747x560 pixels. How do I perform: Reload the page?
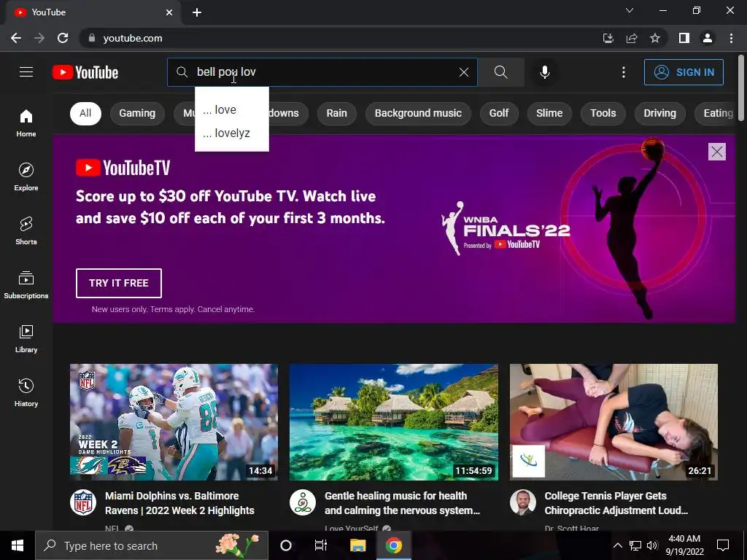point(63,38)
